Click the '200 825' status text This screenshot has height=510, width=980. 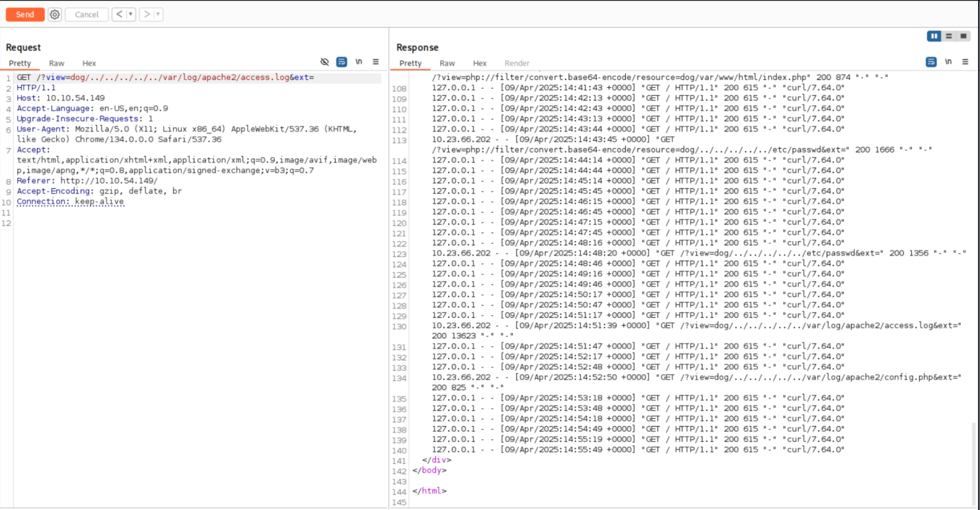click(450, 387)
